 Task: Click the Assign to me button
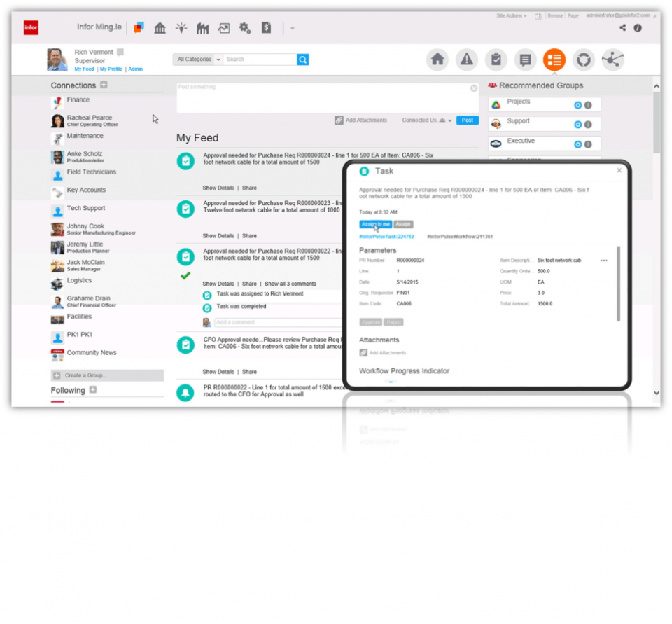(375, 224)
